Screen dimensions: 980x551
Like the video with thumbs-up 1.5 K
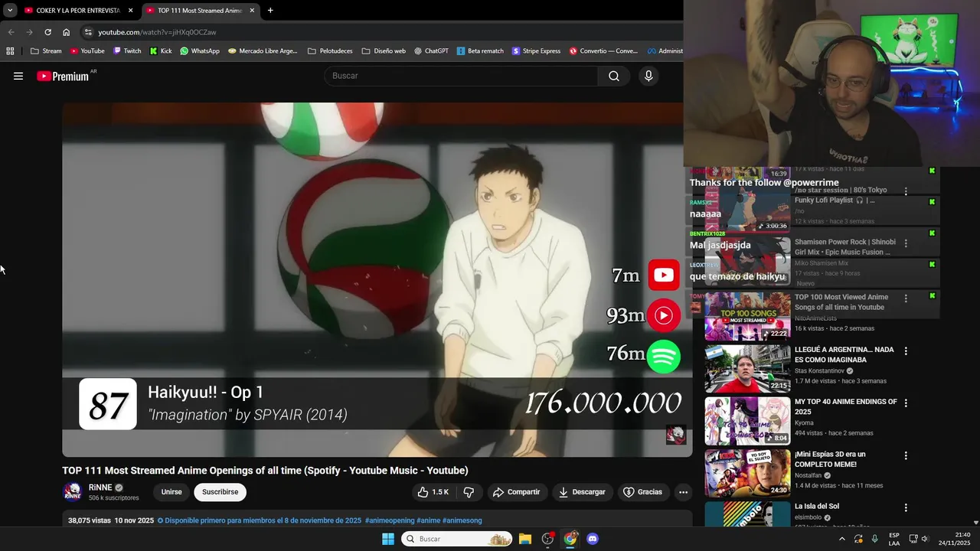tap(433, 492)
